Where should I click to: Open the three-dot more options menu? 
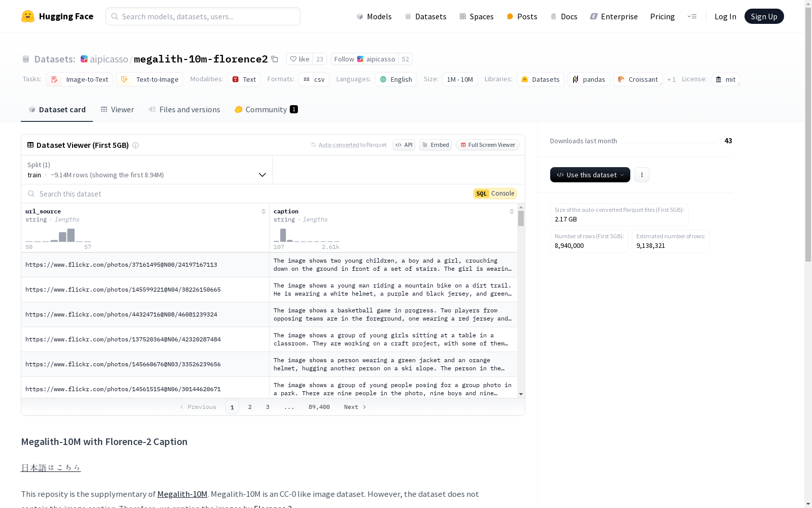(642, 175)
